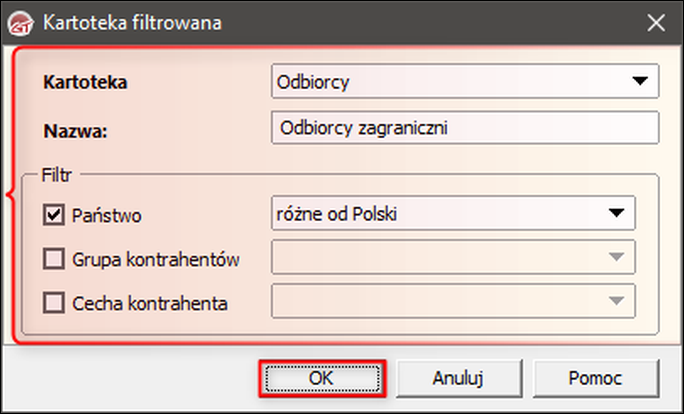Viewport: 684px width, 414px height.
Task: Click the Kartoteka label
Action: click(86, 83)
